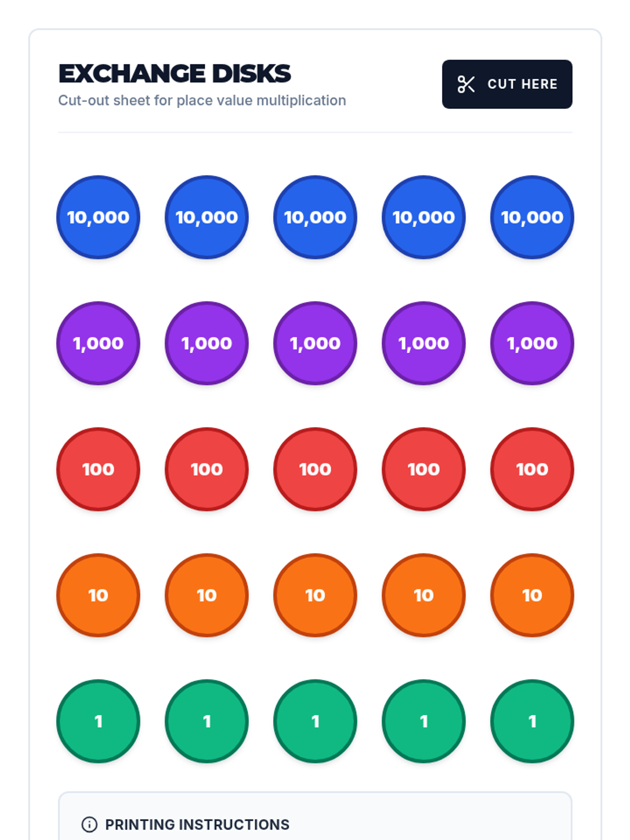This screenshot has height=840, width=630.
Task: Choose the fourth orange 10 disk
Action: (x=424, y=595)
